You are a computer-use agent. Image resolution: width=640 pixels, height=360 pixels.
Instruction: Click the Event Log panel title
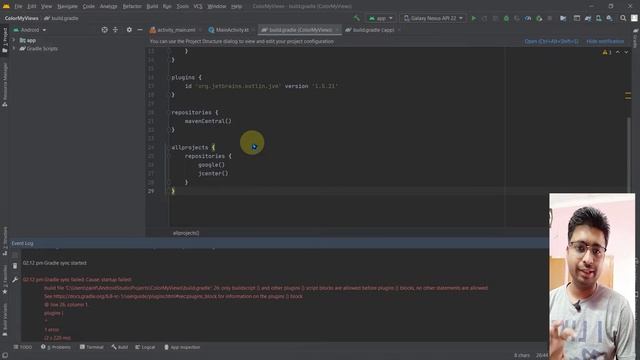tap(22, 243)
